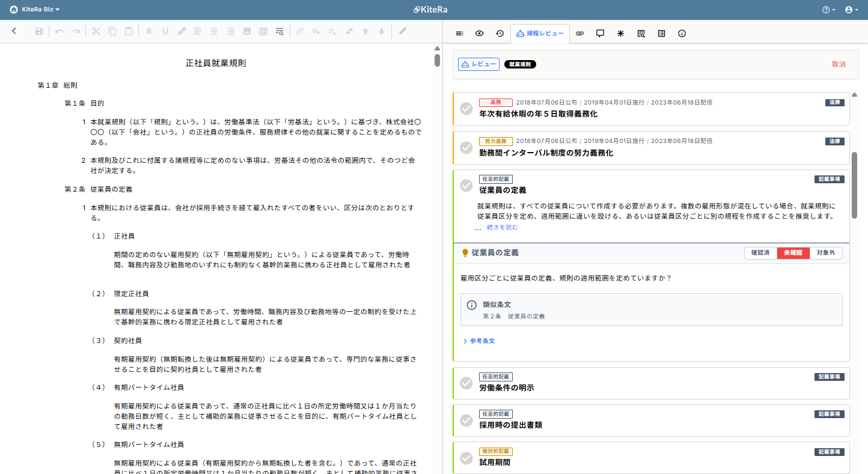Viewport: 868px width, 474px height.
Task: Click the レビュー button
Action: [478, 64]
